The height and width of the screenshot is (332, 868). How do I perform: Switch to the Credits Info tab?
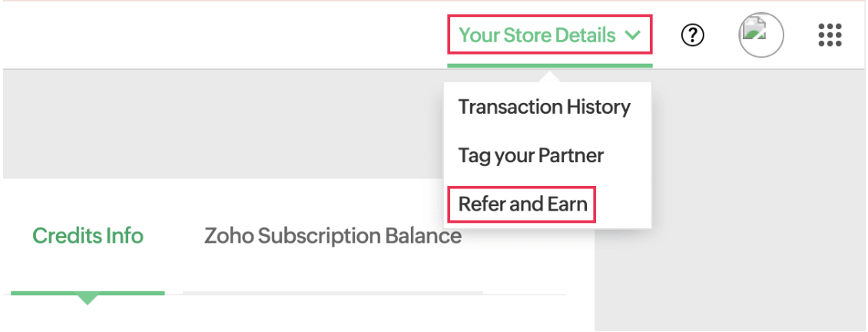pyautogui.click(x=88, y=236)
